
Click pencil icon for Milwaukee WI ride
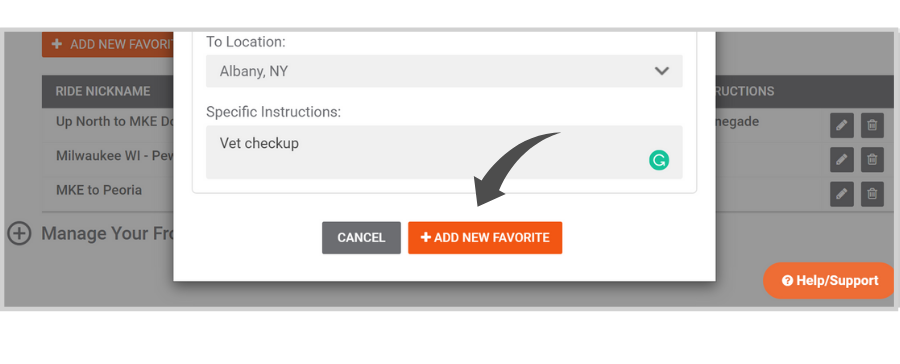tap(841, 160)
